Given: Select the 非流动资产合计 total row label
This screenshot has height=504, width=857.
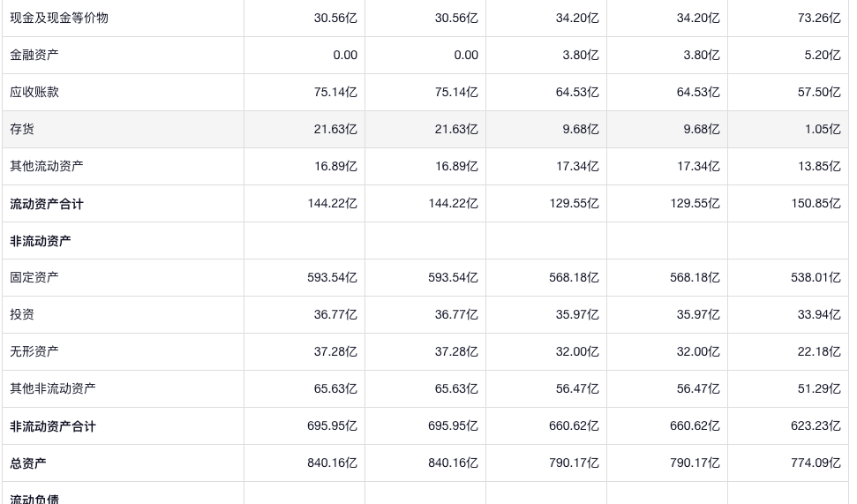Looking at the screenshot, I should [x=53, y=426].
